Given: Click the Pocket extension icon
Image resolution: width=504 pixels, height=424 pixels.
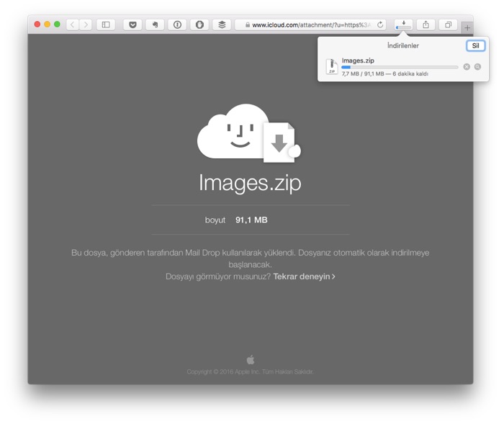Looking at the screenshot, I should click(x=132, y=24).
